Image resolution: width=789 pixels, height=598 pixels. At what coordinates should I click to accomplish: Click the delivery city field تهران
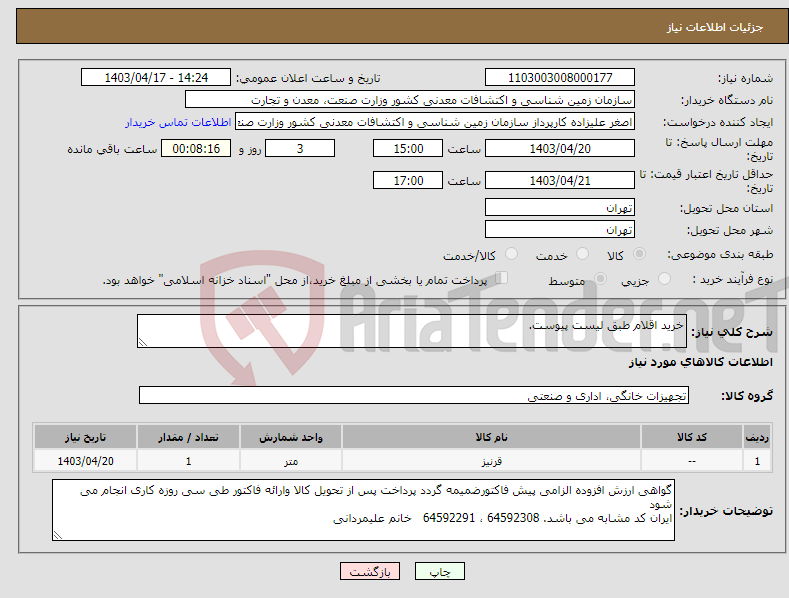pos(560,230)
